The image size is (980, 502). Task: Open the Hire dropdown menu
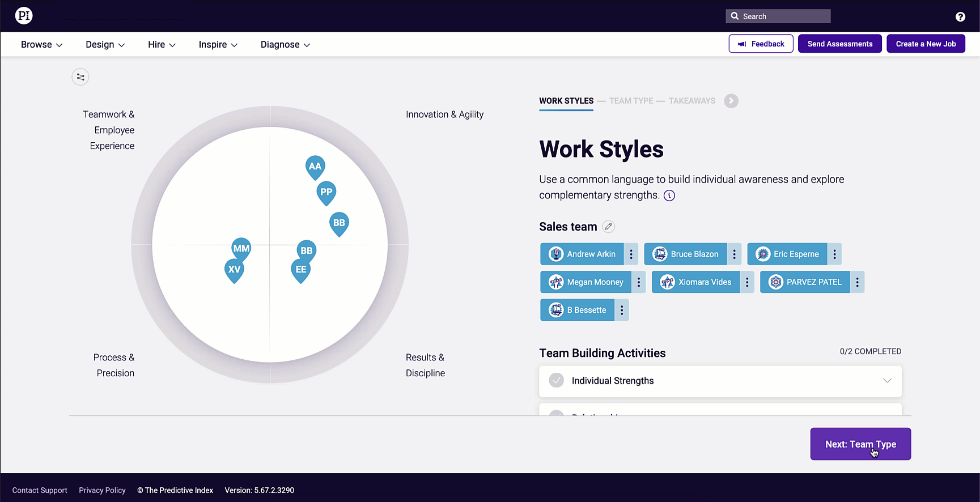coord(162,44)
